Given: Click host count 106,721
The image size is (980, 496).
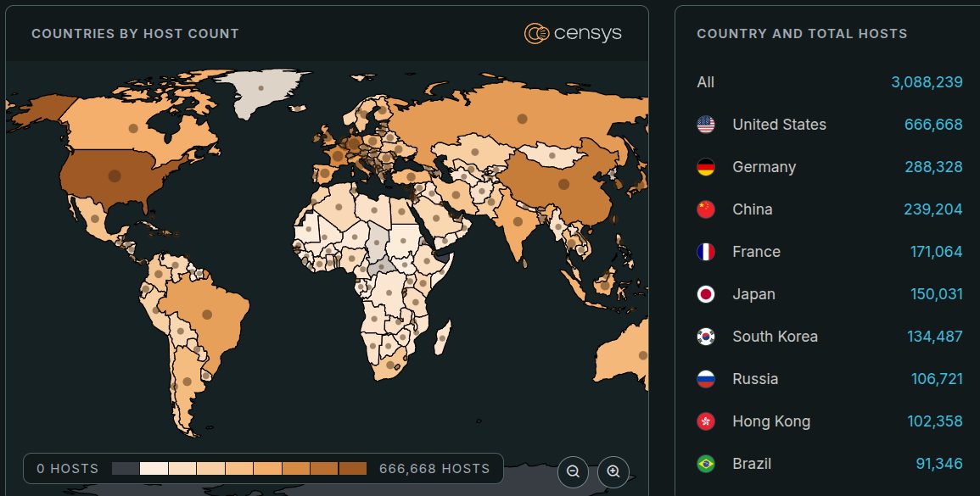Looking at the screenshot, I should 937,378.
